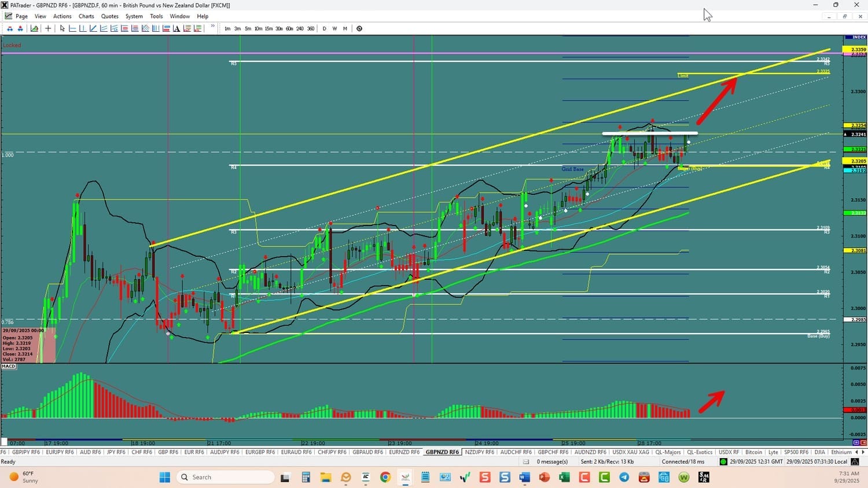Switch to the EURJPY RF6 tab
868x488 pixels.
60,452
